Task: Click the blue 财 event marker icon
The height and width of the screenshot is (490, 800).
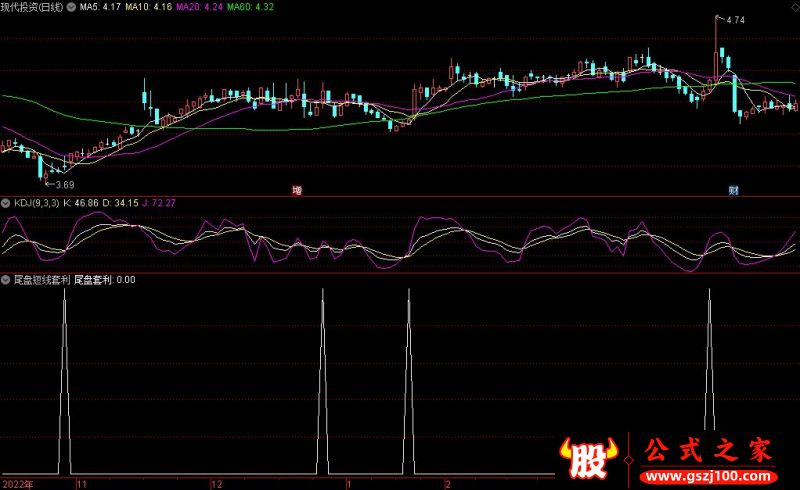Action: click(733, 189)
